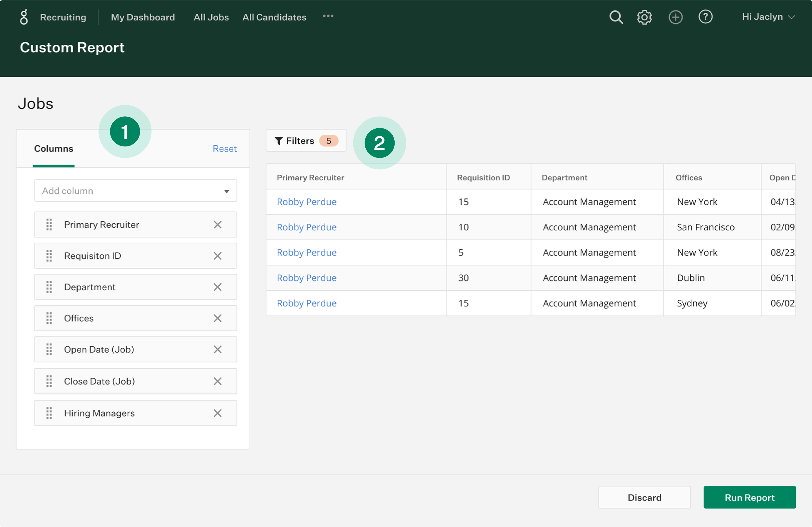Open the ellipsis overflow navigation menu
The image size is (812, 527).
point(328,17)
